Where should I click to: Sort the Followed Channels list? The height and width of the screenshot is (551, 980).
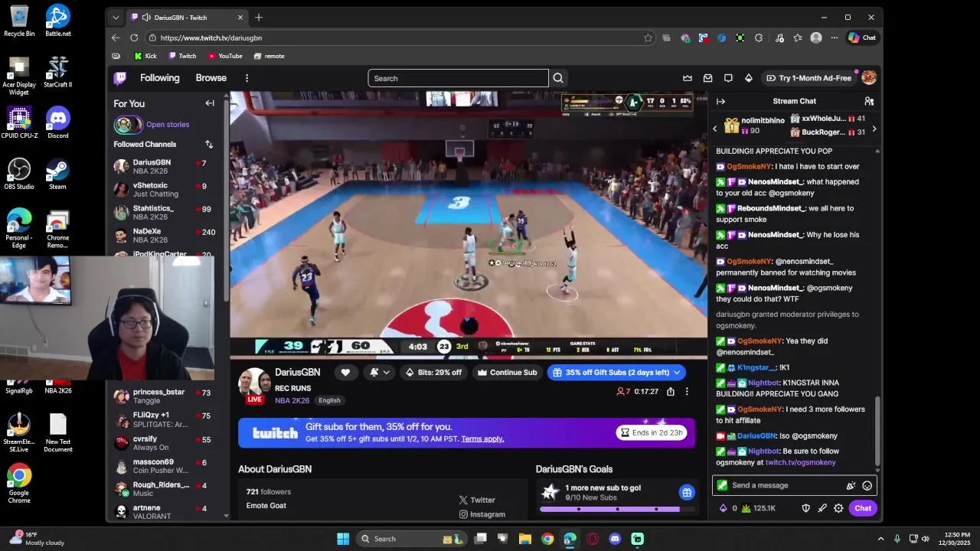(x=209, y=144)
